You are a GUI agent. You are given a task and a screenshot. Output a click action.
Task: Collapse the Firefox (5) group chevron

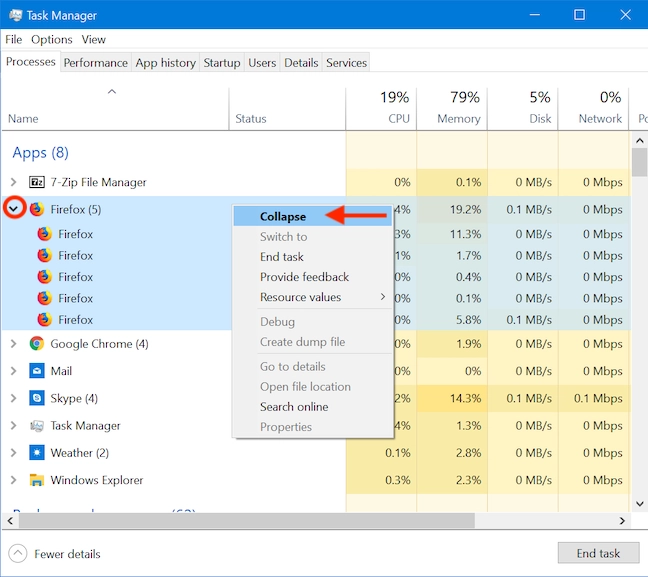coord(14,209)
